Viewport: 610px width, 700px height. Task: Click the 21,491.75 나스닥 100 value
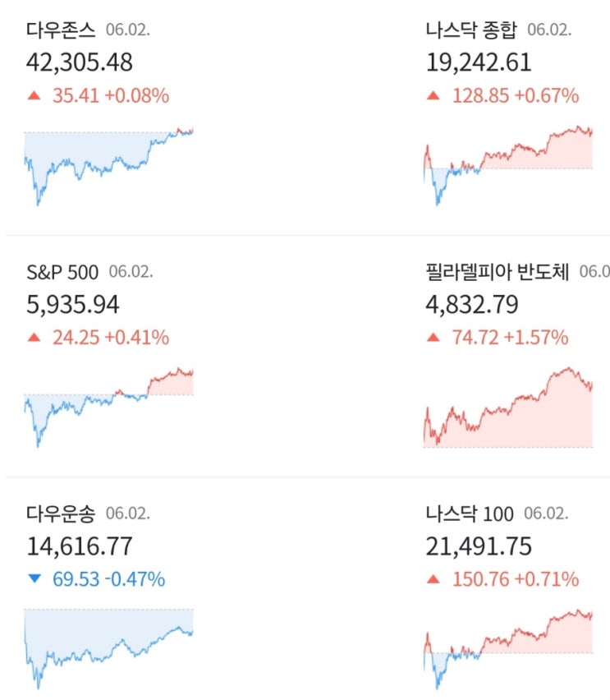[479, 546]
